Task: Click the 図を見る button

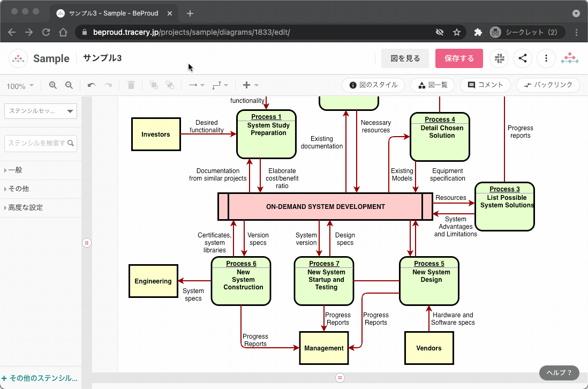Action: 405,58
